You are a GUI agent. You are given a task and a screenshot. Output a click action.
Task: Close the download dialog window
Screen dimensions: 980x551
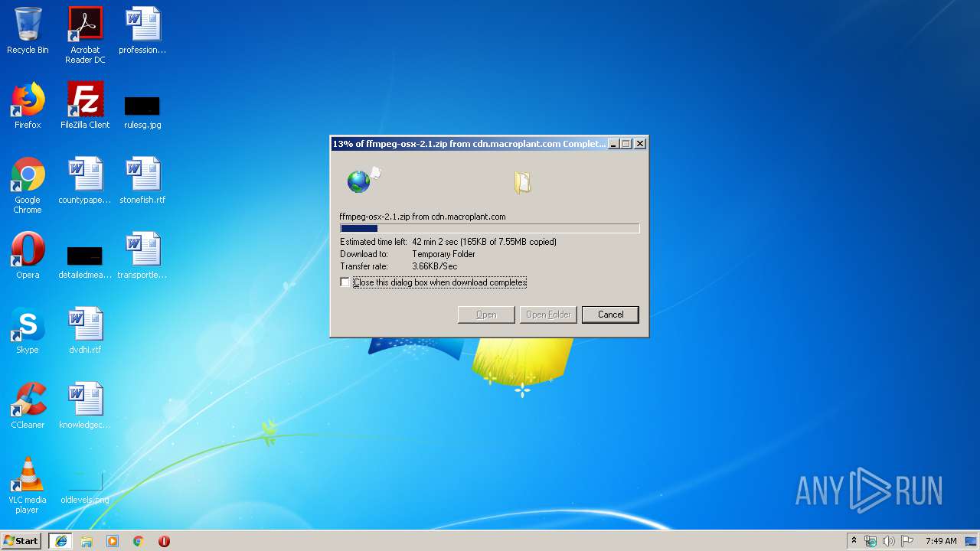640,144
